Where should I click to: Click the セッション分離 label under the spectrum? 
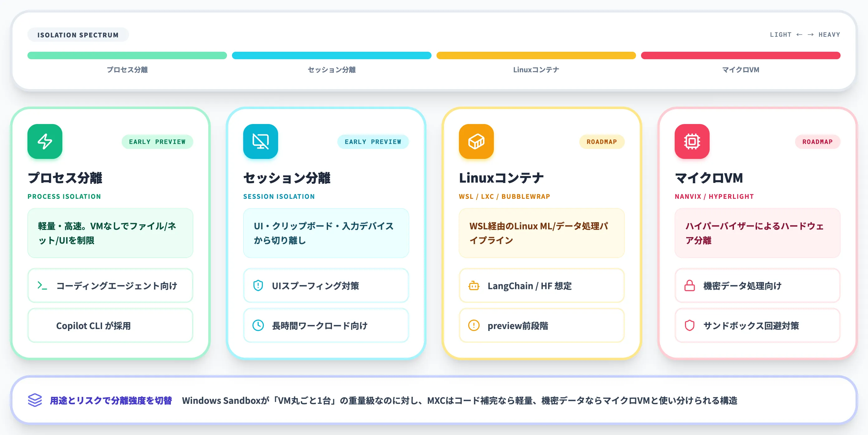(x=331, y=70)
